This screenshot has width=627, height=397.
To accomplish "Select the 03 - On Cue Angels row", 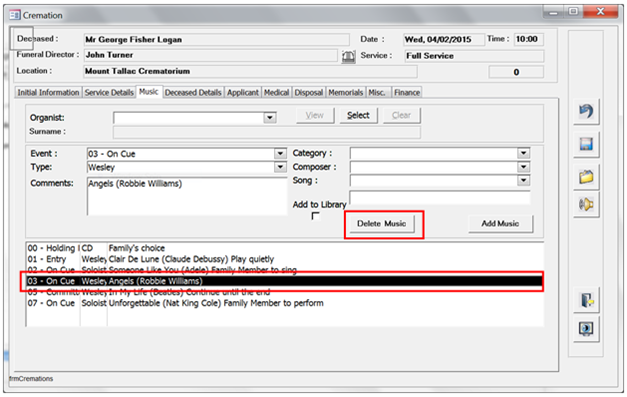I will click(x=285, y=281).
